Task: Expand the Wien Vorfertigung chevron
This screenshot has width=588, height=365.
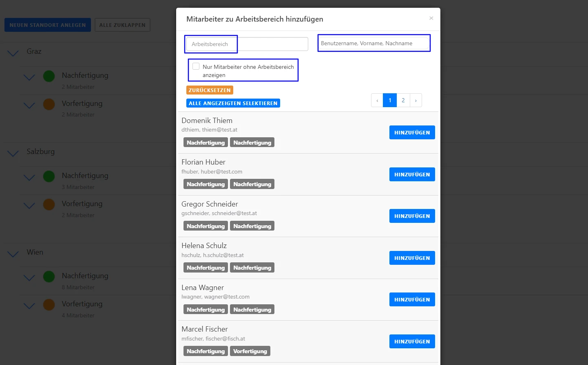Action: (29, 306)
